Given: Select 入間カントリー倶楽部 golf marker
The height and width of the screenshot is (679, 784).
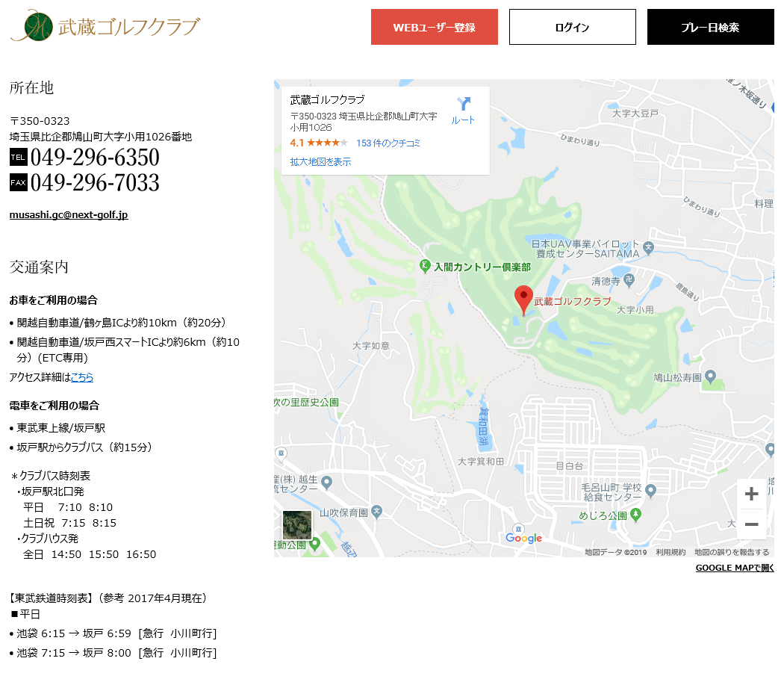Looking at the screenshot, I should tap(425, 266).
